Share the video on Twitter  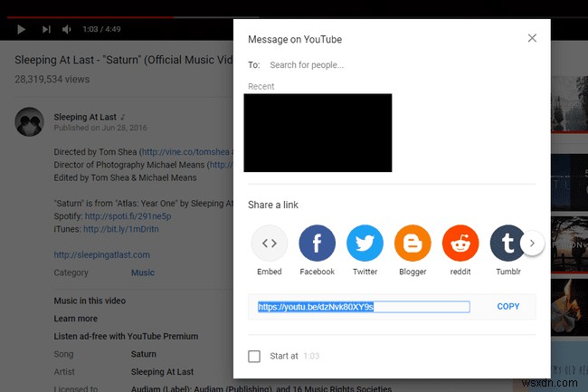(365, 244)
